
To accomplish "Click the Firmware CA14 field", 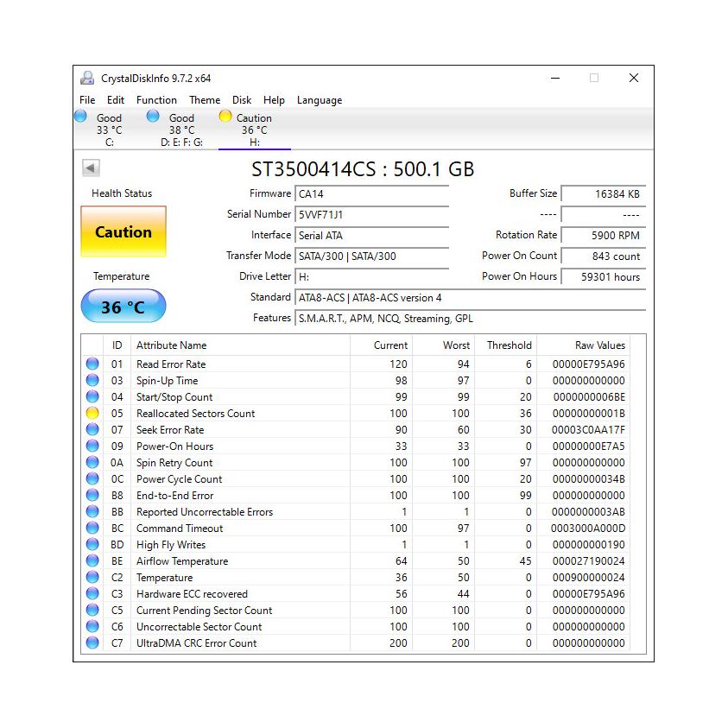I will tap(371, 194).
